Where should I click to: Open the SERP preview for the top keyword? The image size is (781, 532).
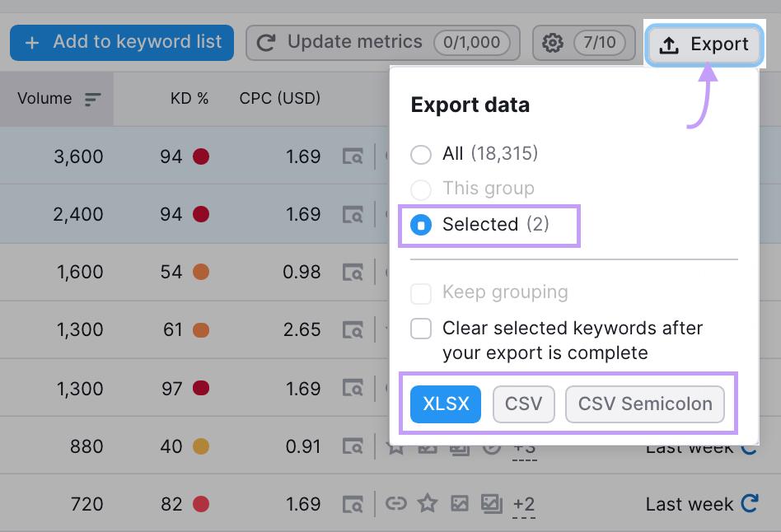coord(353,156)
